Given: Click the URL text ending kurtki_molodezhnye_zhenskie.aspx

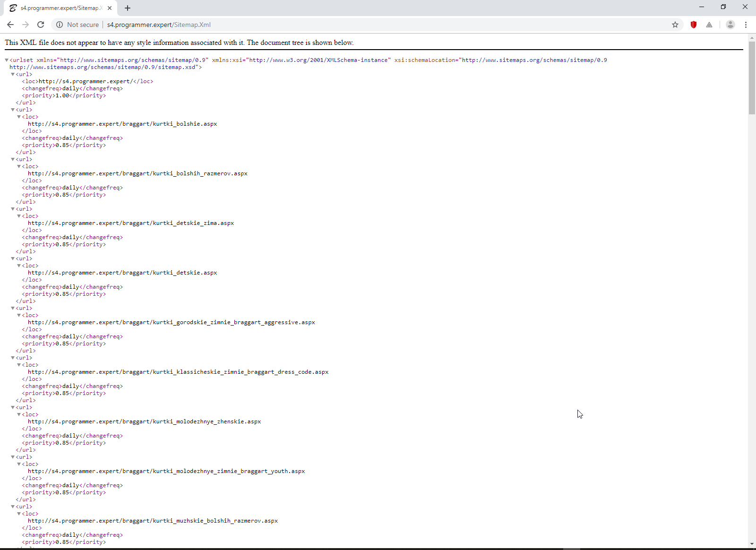Looking at the screenshot, I should (145, 421).
